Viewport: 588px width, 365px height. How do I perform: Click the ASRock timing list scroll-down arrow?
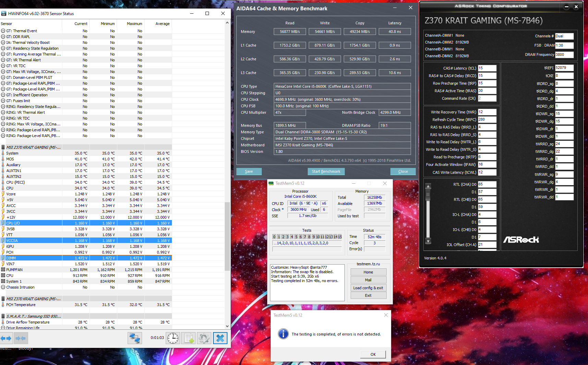click(x=428, y=241)
